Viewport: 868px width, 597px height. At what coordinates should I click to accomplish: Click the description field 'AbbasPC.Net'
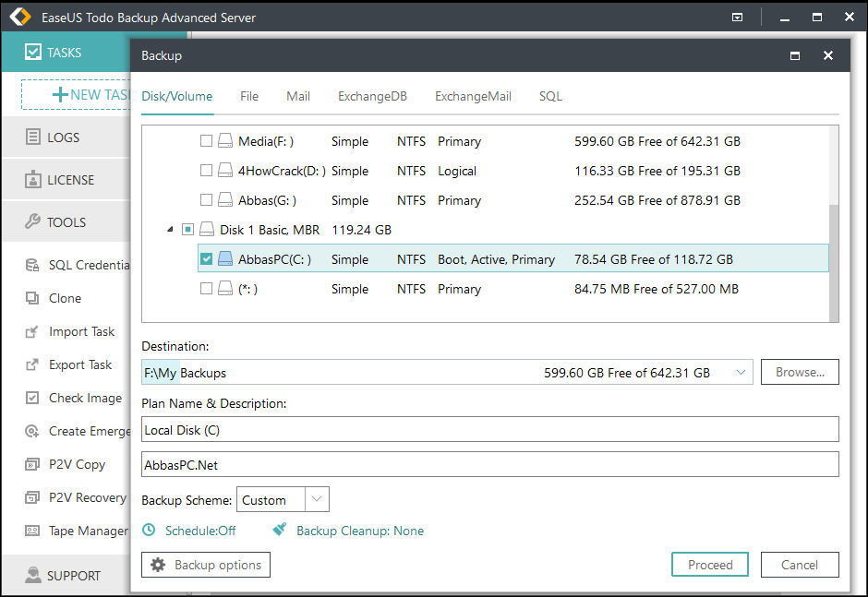490,464
